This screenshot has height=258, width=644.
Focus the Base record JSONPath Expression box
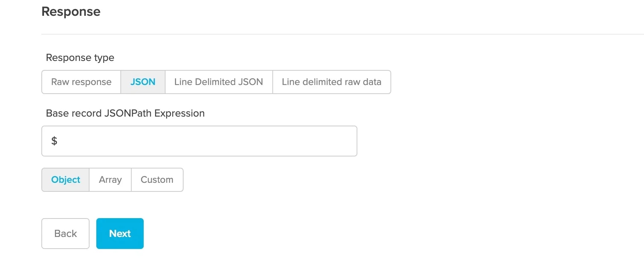point(199,141)
